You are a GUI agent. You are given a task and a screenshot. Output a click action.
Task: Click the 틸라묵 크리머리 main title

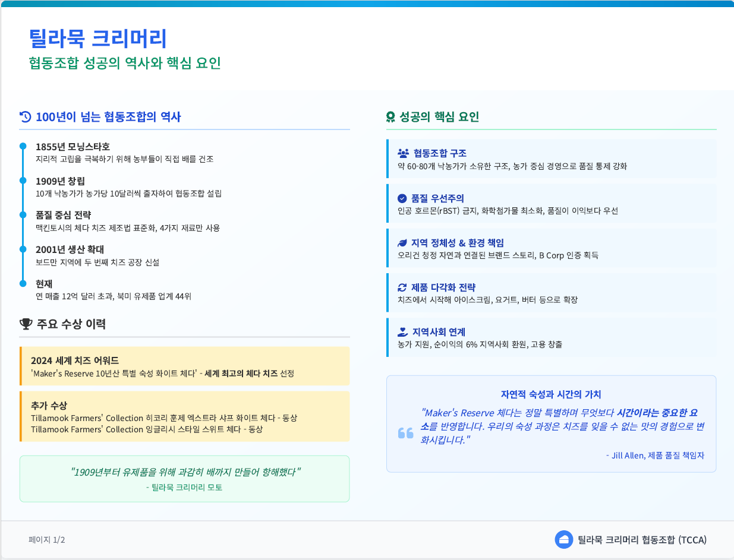98,39
